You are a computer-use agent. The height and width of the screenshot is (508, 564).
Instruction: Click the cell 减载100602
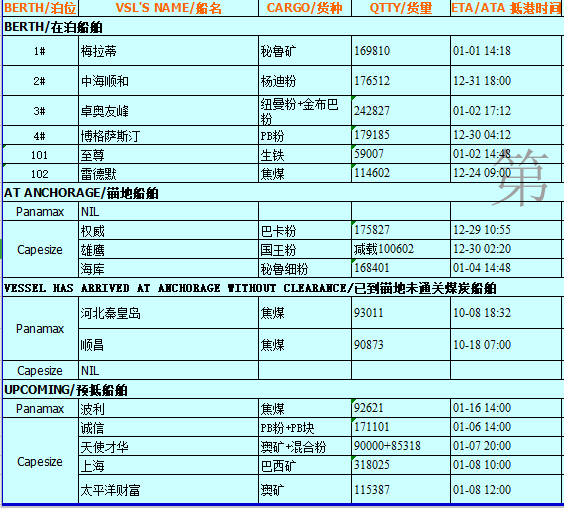tap(401, 249)
